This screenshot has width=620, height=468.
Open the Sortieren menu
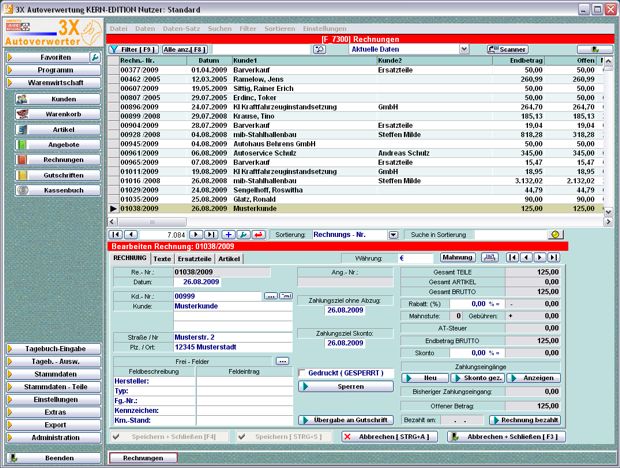pyautogui.click(x=280, y=28)
